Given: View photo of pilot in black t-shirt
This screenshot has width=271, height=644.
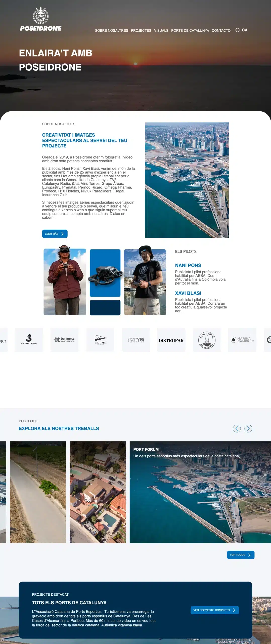Looking at the screenshot, I should click(145, 280).
